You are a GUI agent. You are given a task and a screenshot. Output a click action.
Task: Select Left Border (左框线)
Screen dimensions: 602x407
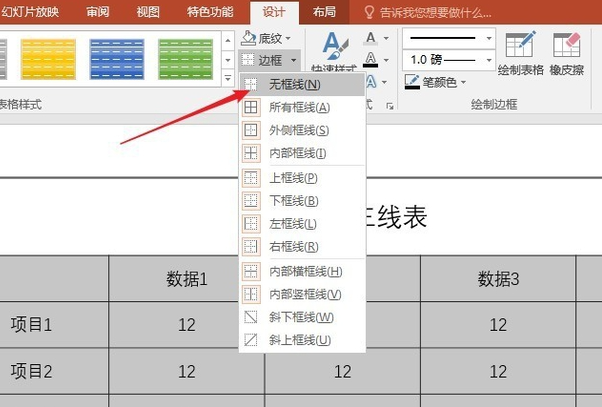click(302, 223)
